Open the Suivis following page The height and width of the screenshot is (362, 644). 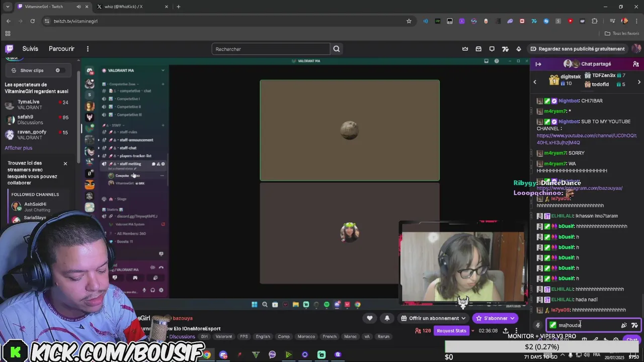30,49
